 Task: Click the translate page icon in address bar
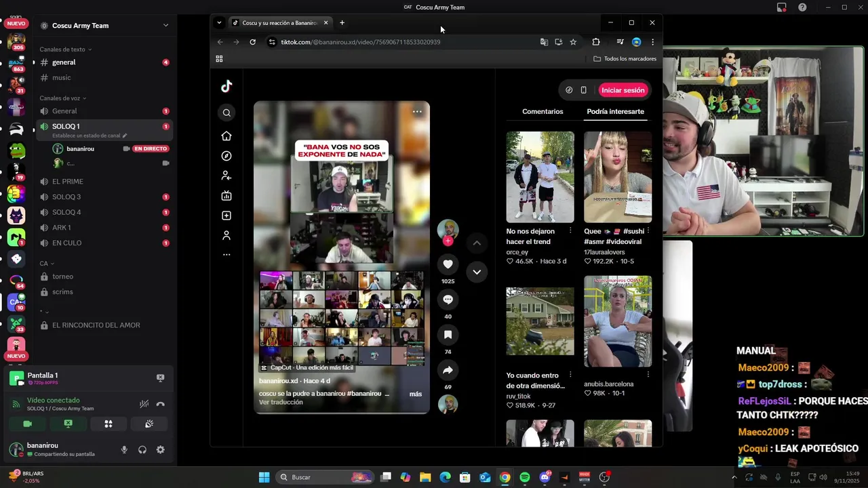pyautogui.click(x=544, y=42)
